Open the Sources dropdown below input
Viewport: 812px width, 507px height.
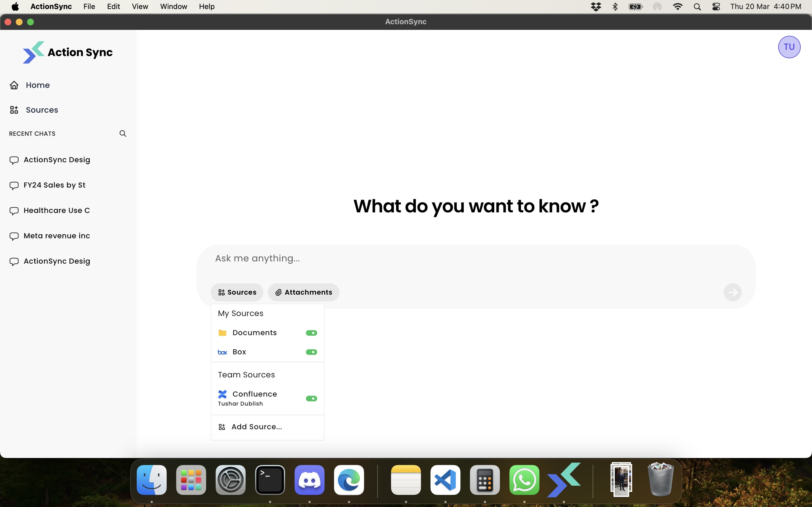click(x=237, y=292)
